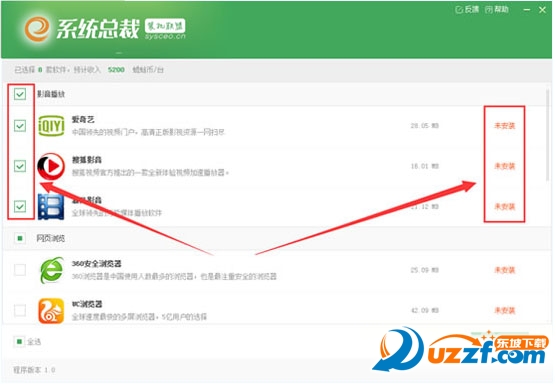Click 未安装 status for 爱奇艺
The width and height of the screenshot is (556, 388).
(505, 126)
